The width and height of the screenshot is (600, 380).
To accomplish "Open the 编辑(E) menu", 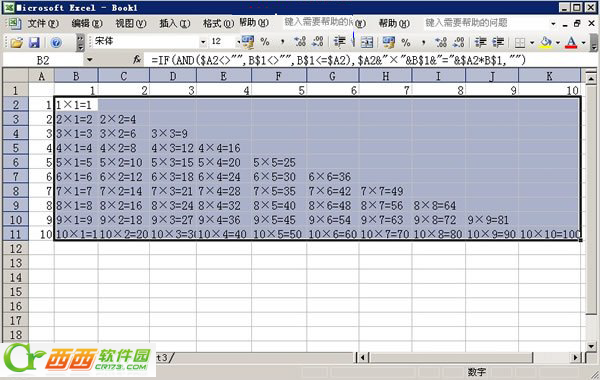I will (x=87, y=23).
